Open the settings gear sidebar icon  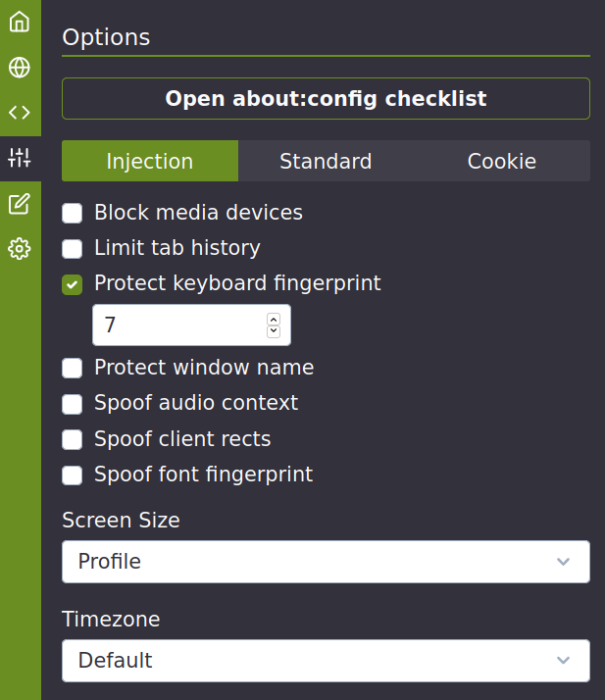[20, 249]
